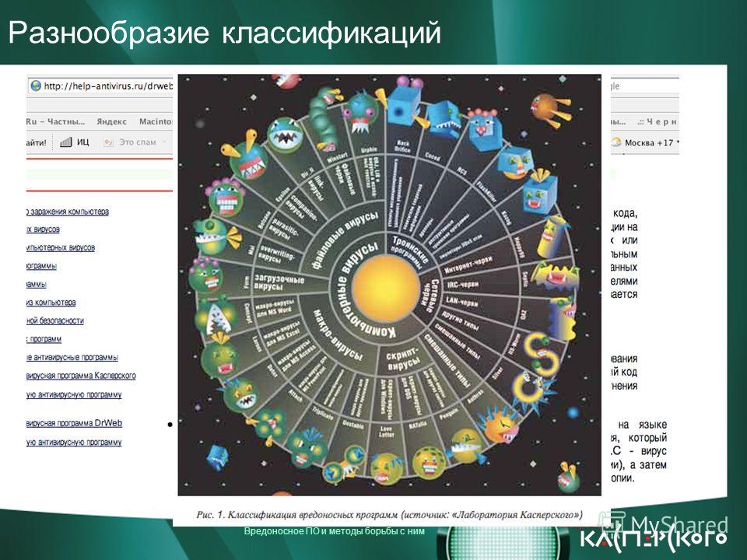Screen dimensions: 747x560
Task: Click the 'другие типы' label
Action: (x=459, y=321)
